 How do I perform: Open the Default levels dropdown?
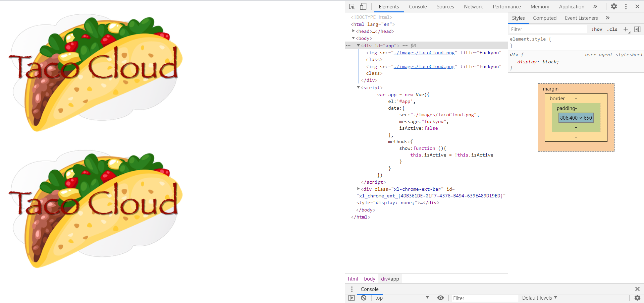pyautogui.click(x=539, y=298)
